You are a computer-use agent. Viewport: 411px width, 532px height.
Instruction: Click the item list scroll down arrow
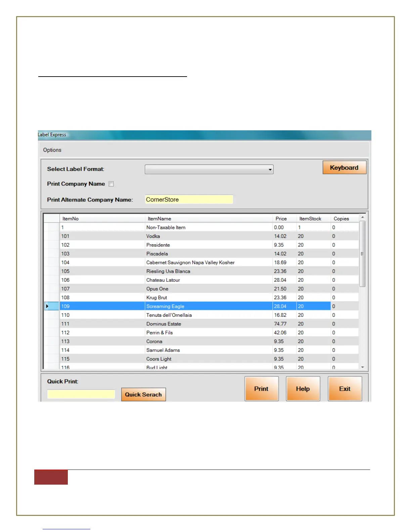coord(362,367)
